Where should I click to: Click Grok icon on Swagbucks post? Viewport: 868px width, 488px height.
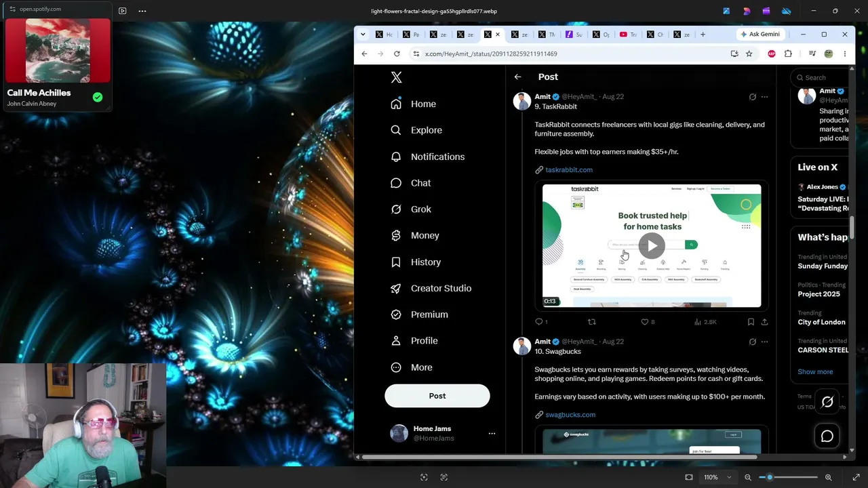click(752, 342)
